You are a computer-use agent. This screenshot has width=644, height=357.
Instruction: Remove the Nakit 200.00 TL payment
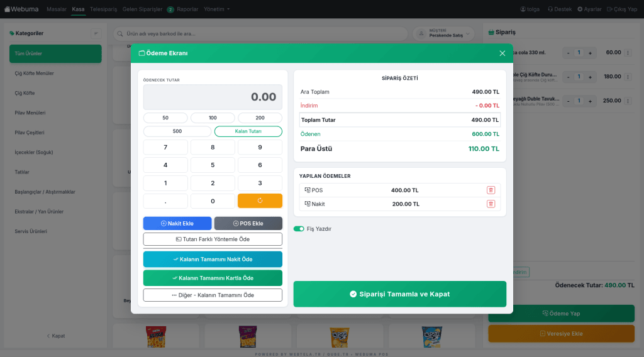coord(491,204)
